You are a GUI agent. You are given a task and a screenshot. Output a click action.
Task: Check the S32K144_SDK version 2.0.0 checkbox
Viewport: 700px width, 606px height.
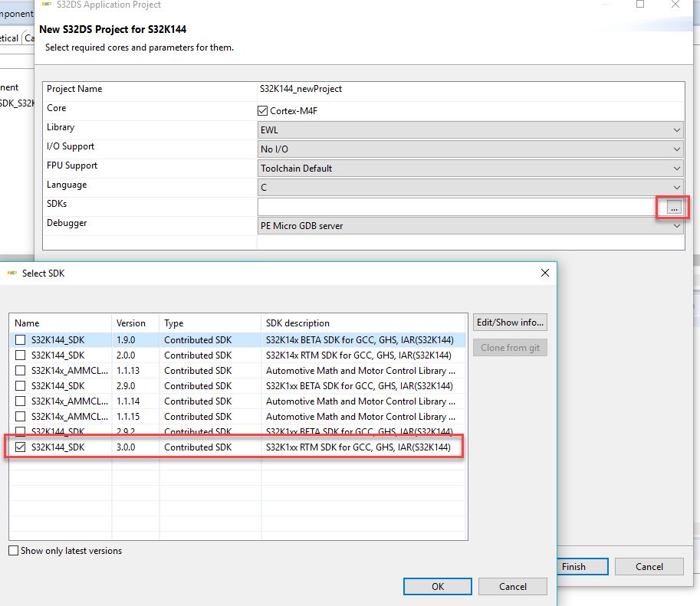20,355
